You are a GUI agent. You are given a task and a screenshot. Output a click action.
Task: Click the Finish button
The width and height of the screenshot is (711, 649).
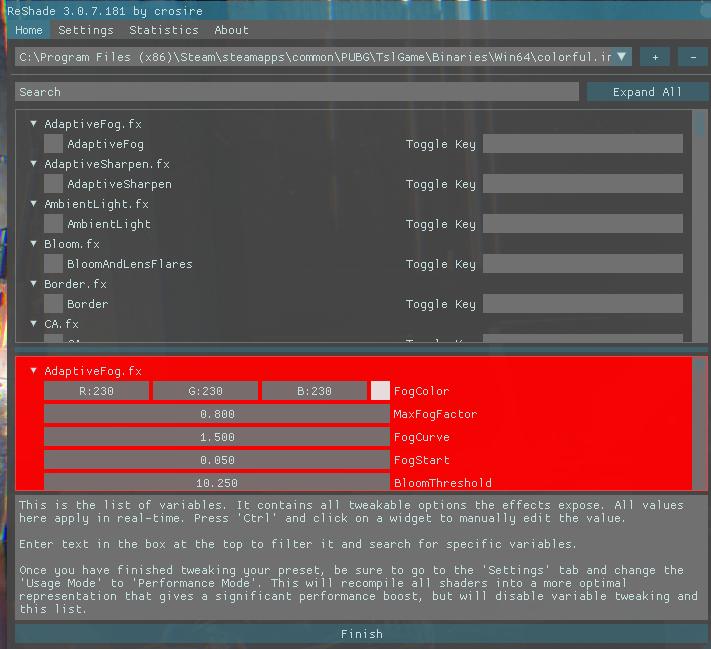361,634
